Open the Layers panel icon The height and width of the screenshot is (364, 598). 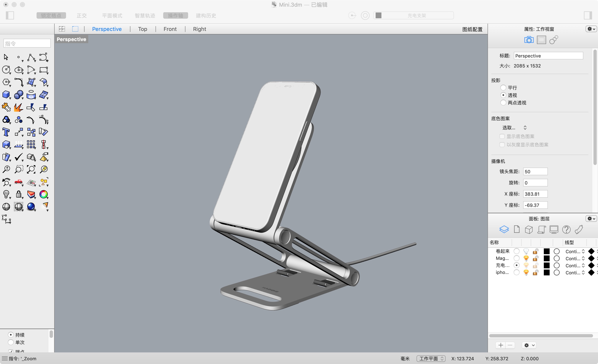[x=504, y=229]
